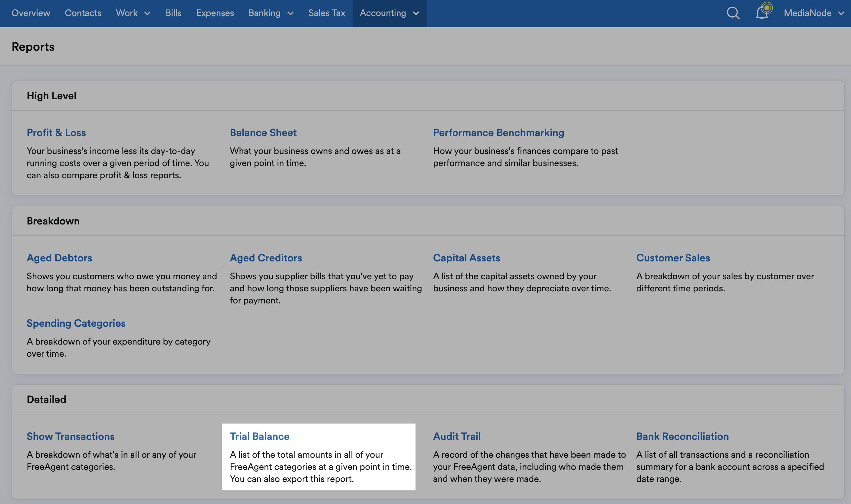Open the Bills tab
The height and width of the screenshot is (504, 851).
(x=173, y=13)
